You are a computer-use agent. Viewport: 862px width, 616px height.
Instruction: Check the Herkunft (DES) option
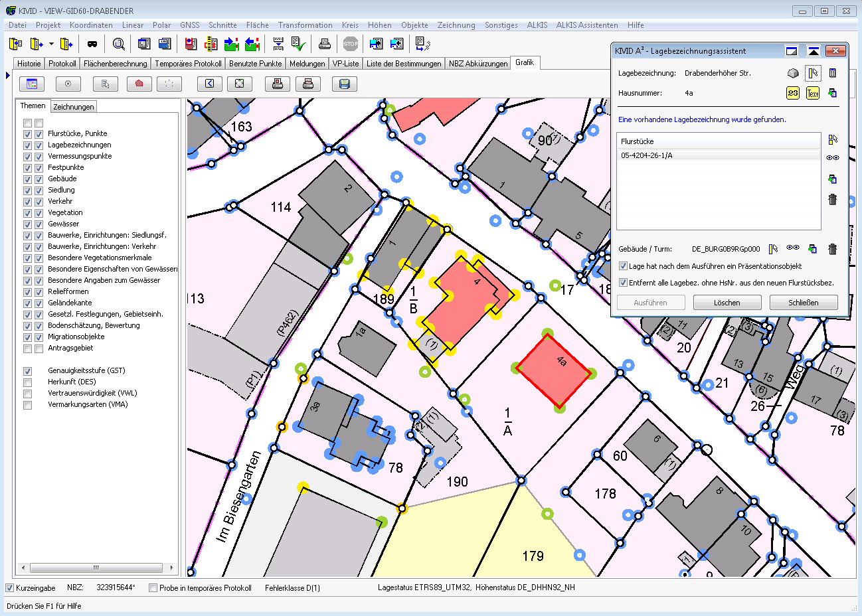(28, 382)
